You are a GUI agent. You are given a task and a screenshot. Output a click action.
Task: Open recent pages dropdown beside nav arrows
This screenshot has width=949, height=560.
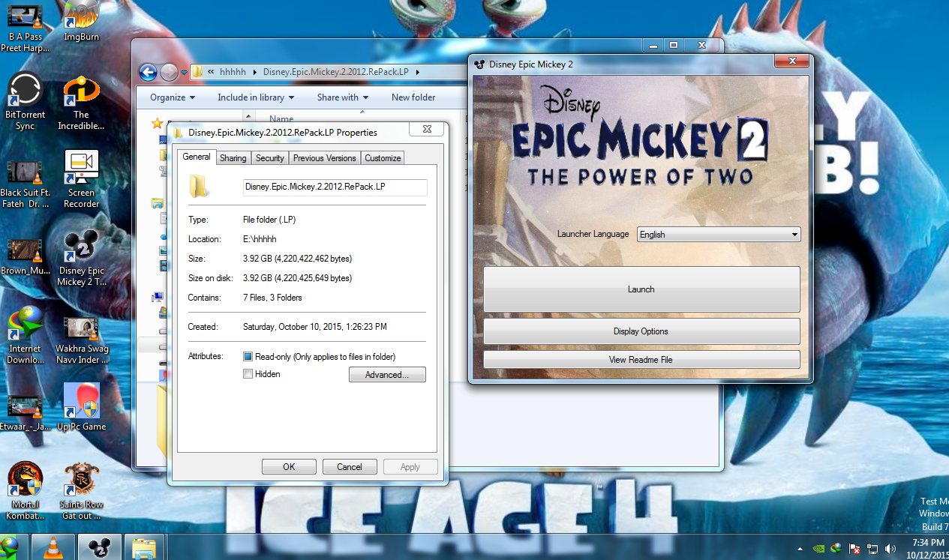point(183,72)
